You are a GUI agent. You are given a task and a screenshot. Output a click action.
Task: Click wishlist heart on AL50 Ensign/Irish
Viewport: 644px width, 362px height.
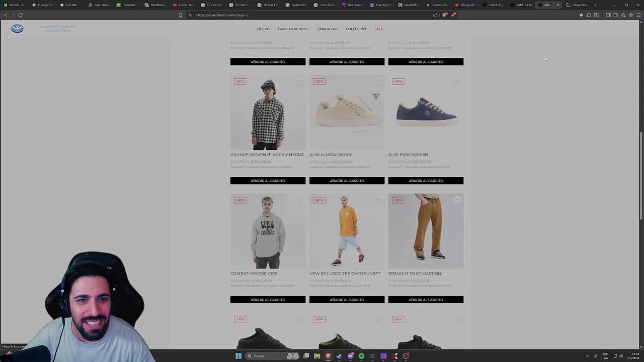coord(457,81)
